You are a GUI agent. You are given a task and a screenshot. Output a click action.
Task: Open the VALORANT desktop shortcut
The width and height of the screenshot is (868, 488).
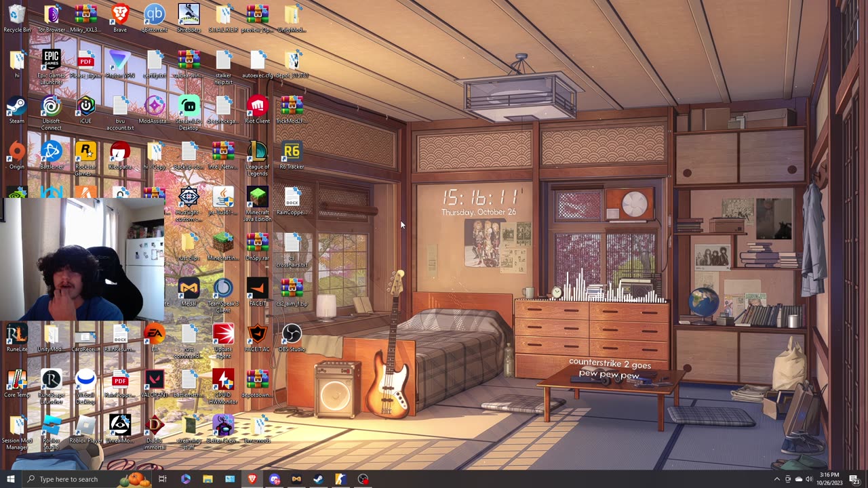point(155,384)
